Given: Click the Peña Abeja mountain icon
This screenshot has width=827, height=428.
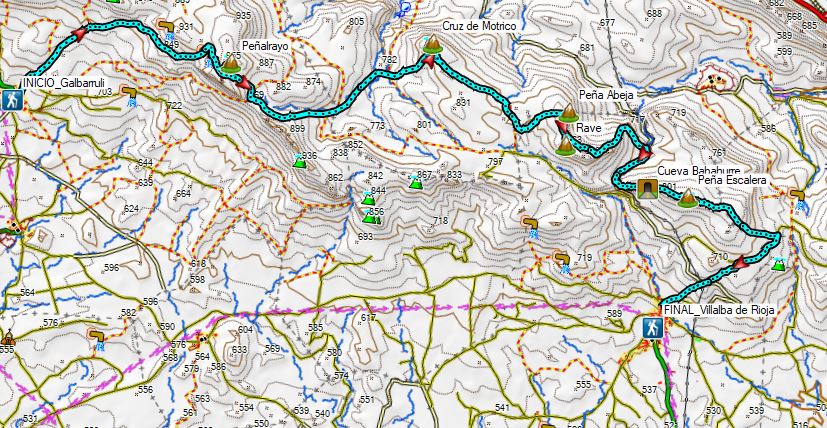Looking at the screenshot, I should click(x=569, y=112).
